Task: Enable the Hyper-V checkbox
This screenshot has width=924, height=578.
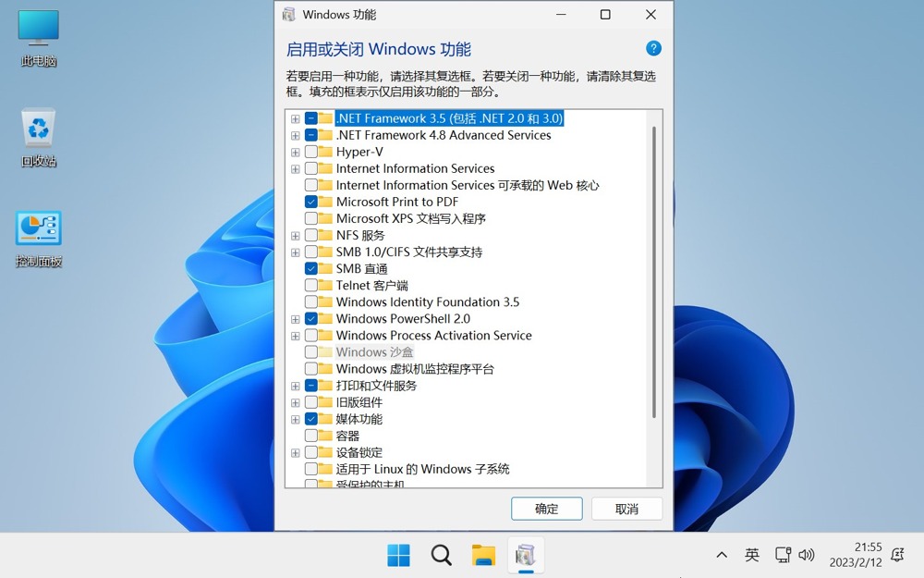Action: click(x=311, y=152)
